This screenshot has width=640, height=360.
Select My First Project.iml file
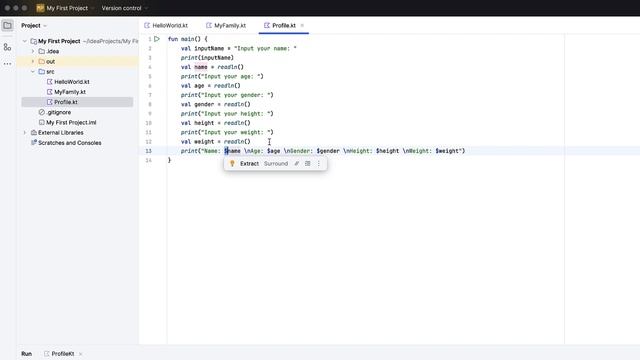71,122
